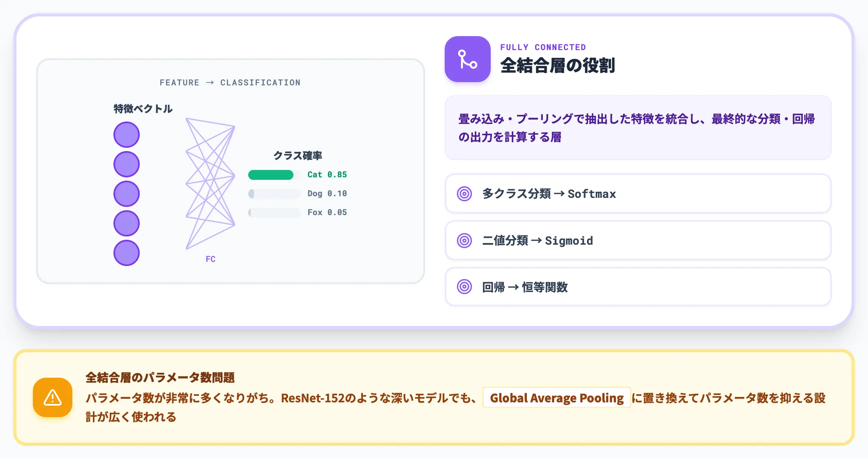
Task: Click the target icon next to 多クラス分類 → Softmax
Action: tap(464, 194)
